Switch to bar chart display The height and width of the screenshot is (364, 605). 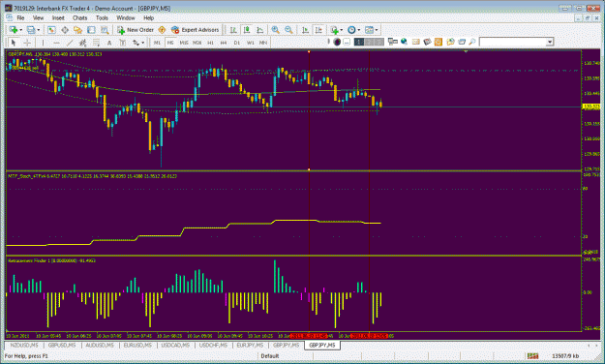[233, 30]
